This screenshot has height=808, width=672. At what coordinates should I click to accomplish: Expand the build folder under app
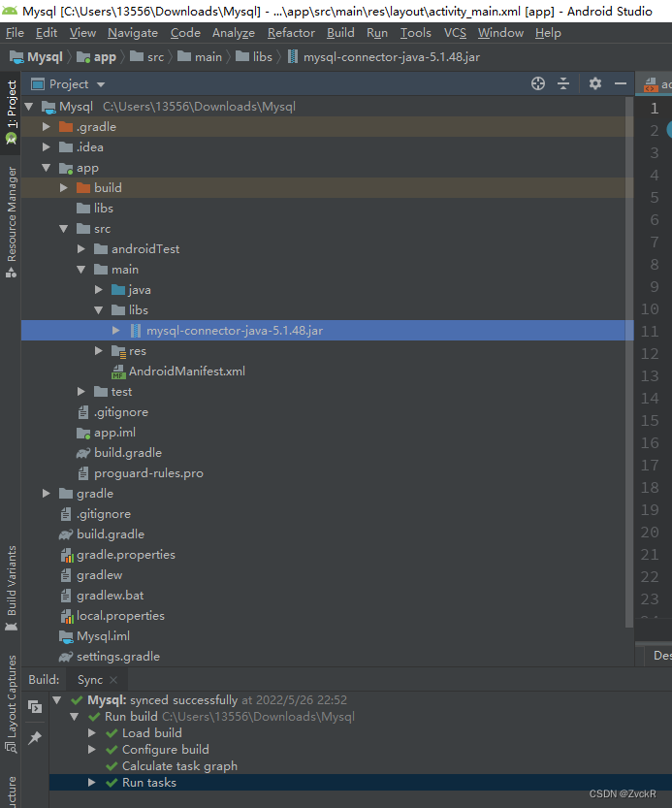[63, 188]
